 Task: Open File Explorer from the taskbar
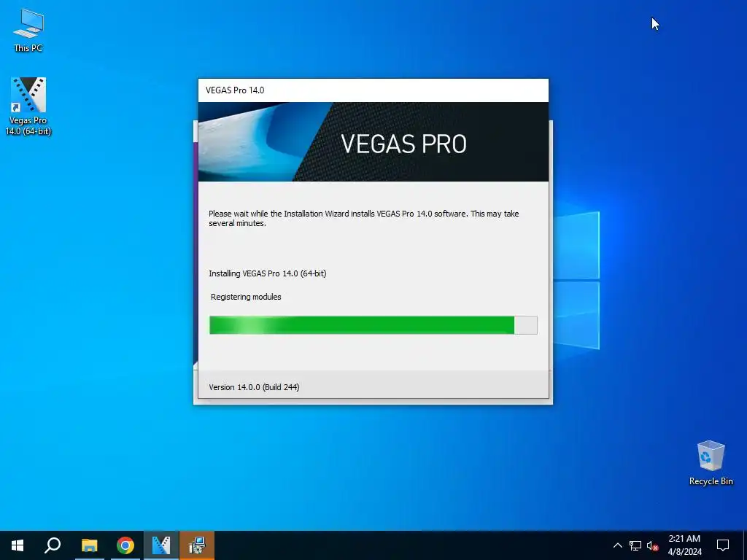(x=89, y=545)
